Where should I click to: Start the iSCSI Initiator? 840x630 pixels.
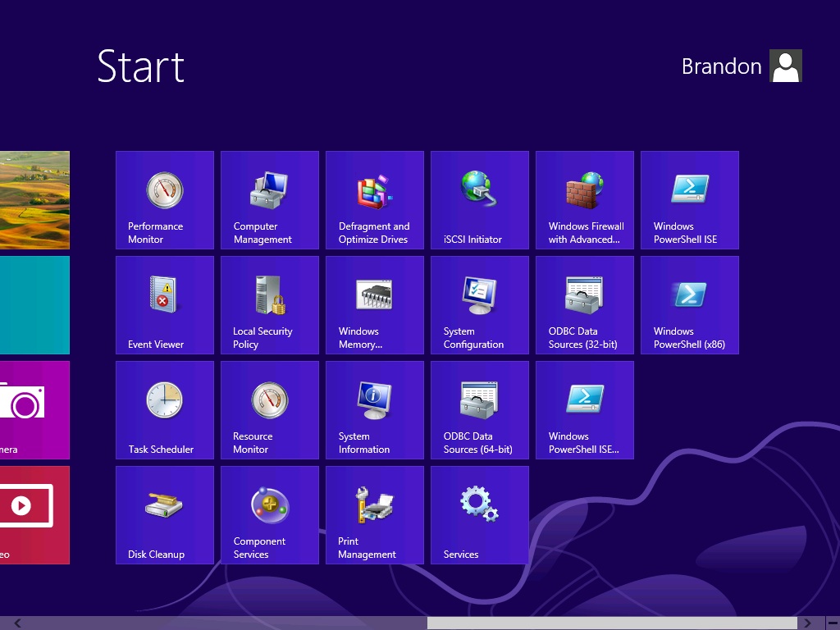coord(479,200)
